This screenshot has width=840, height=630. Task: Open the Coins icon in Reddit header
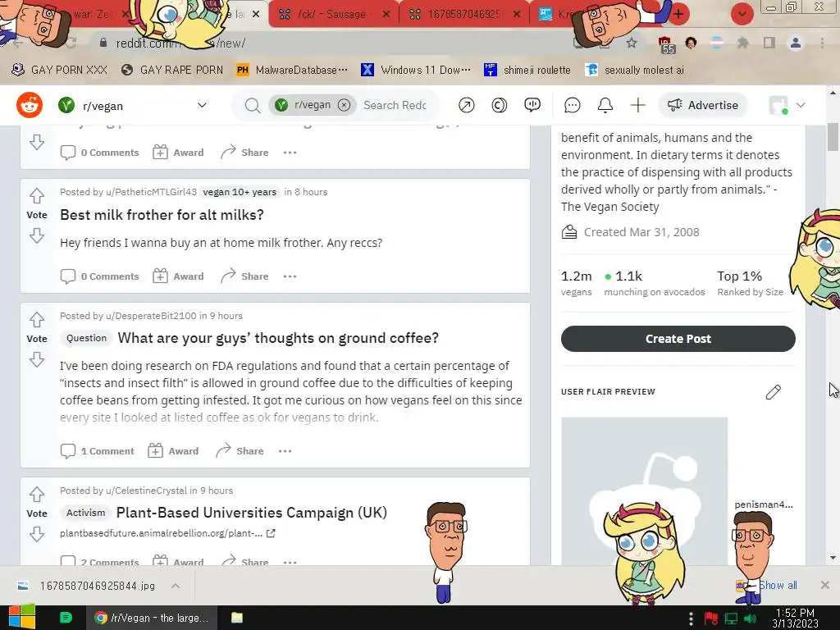coord(499,105)
